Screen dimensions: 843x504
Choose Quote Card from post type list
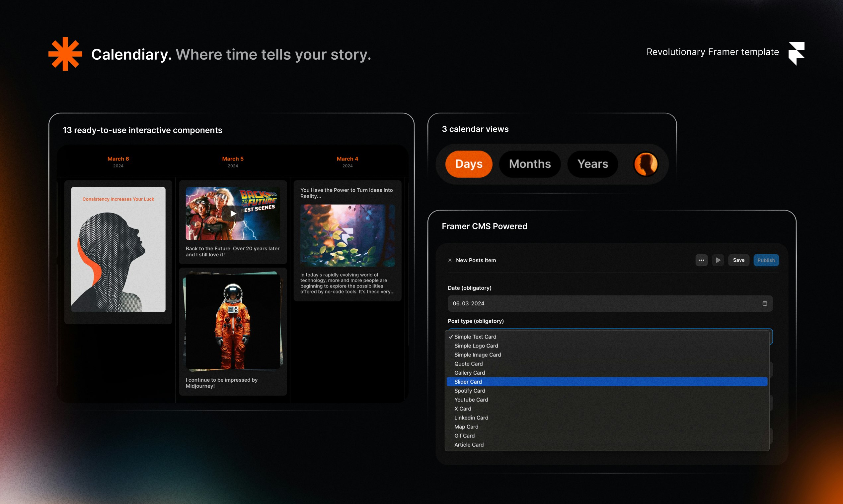point(607,364)
